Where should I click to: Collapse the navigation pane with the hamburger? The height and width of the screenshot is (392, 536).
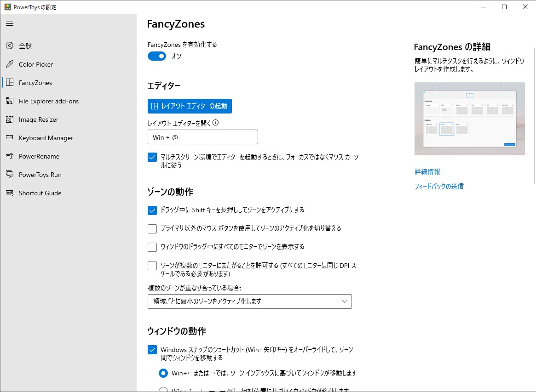(x=10, y=23)
